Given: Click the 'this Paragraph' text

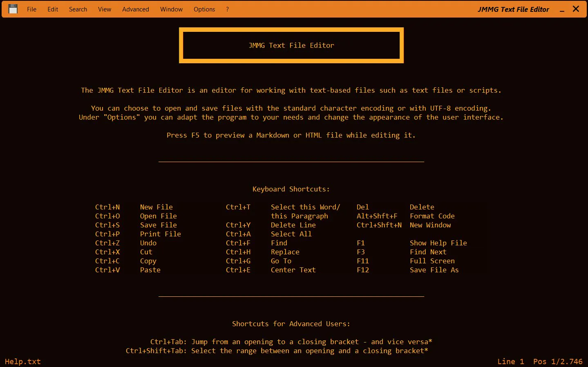Looking at the screenshot, I should point(300,216).
